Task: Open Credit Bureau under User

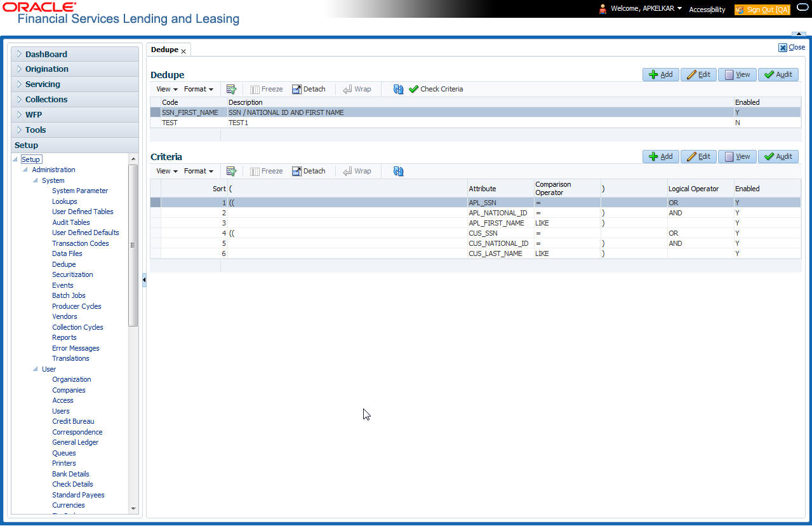Action: click(x=74, y=422)
